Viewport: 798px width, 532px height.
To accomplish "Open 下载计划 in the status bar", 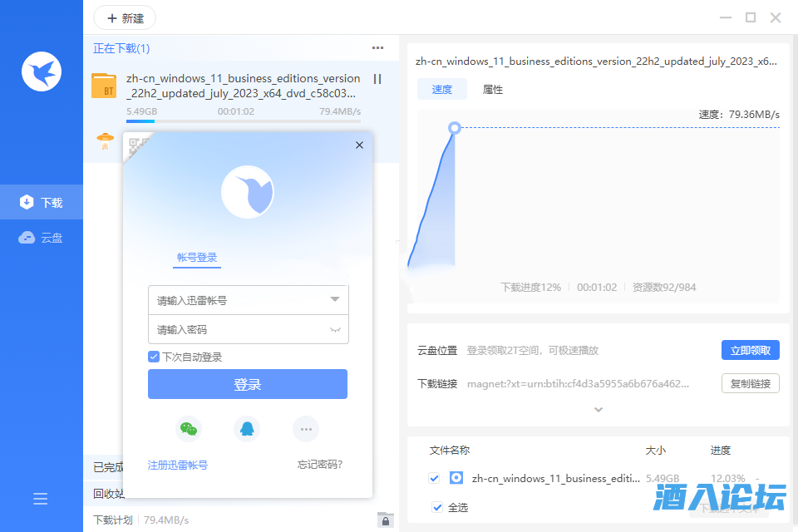I will 112,520.
